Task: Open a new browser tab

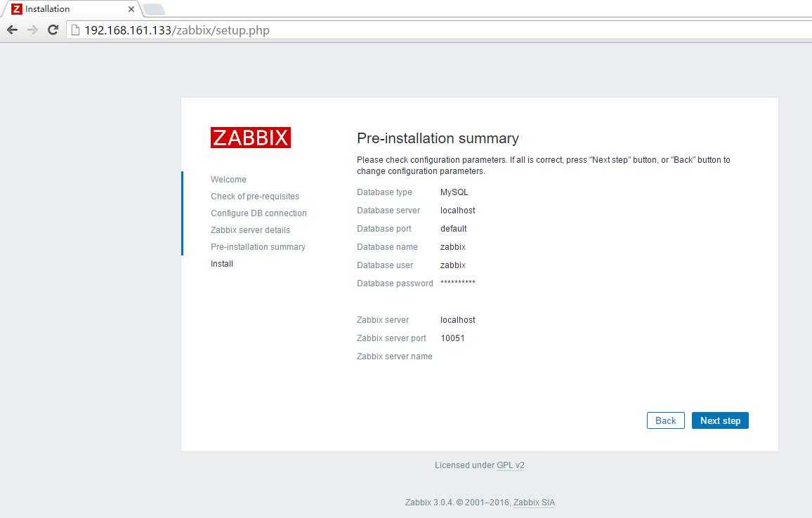Action: point(154,9)
